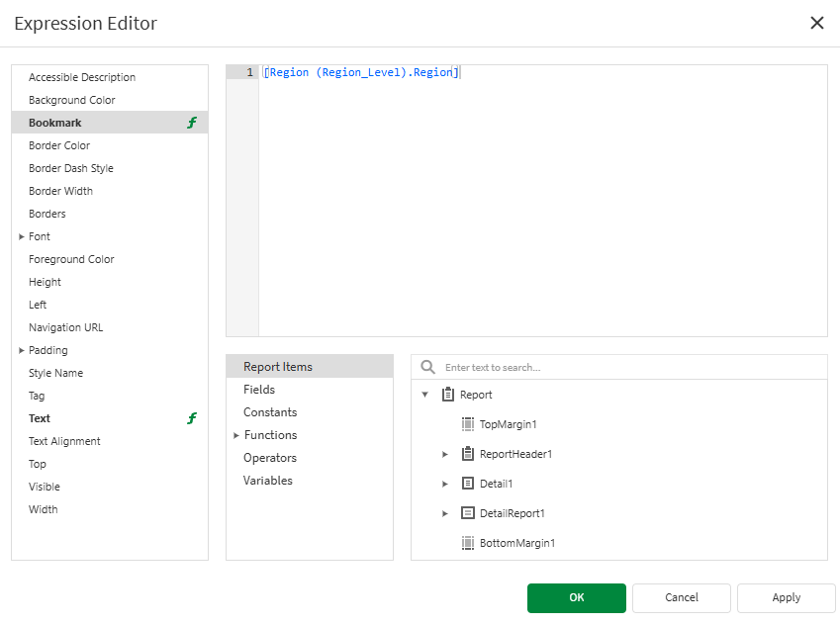Switch to the Fields category
The width and height of the screenshot is (840, 625).
click(x=259, y=389)
